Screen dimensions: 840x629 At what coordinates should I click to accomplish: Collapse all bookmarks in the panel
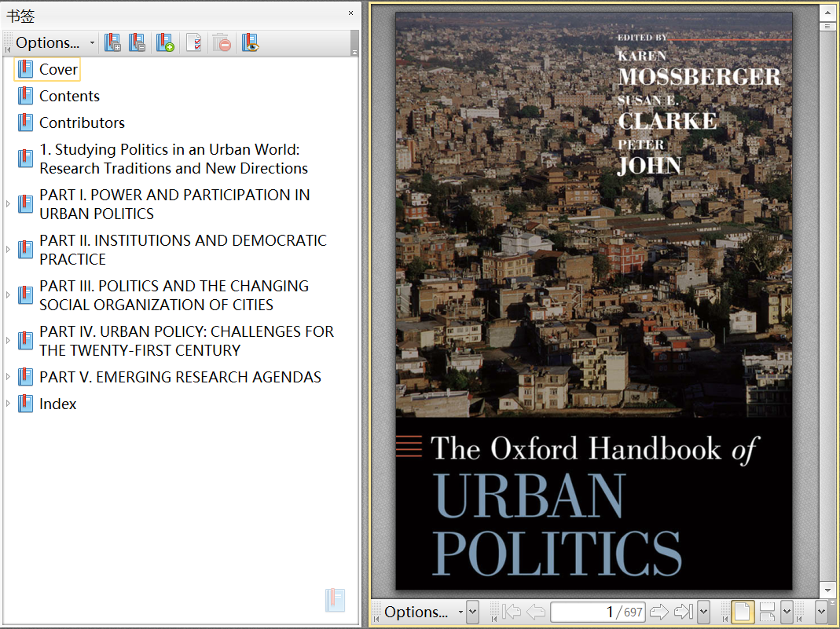[138, 42]
